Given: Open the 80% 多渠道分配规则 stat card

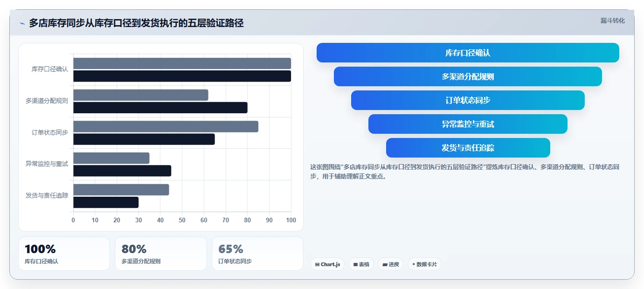Looking at the screenshot, I should click(161, 254).
